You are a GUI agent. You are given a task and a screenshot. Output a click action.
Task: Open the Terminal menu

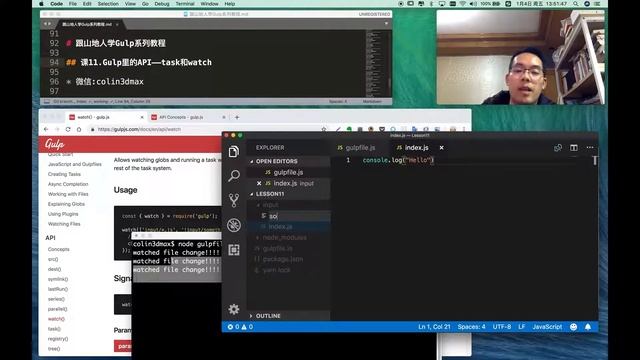click(x=185, y=4)
